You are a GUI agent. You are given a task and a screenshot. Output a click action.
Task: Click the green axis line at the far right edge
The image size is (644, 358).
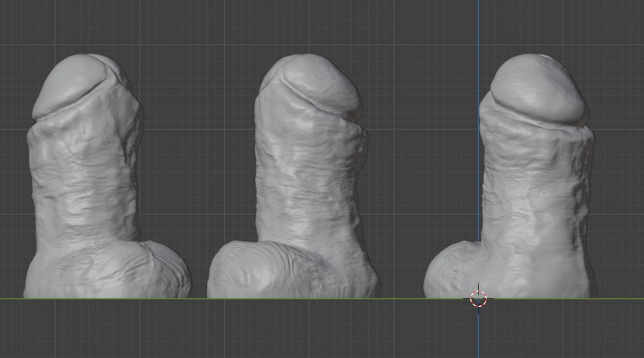[632, 298]
